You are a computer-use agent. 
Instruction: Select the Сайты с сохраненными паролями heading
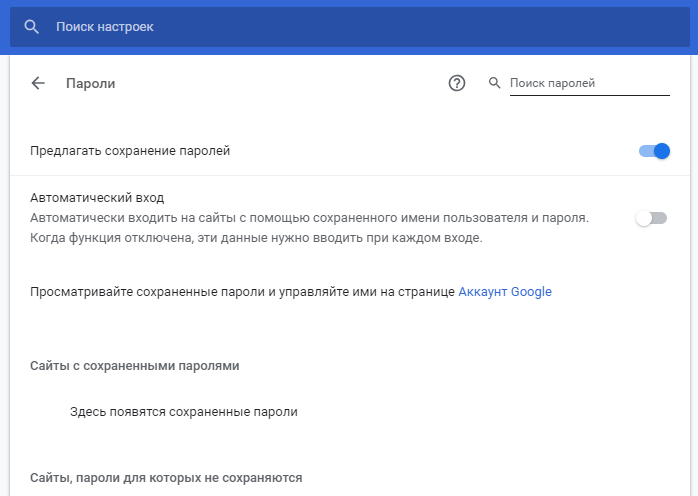tap(134, 366)
